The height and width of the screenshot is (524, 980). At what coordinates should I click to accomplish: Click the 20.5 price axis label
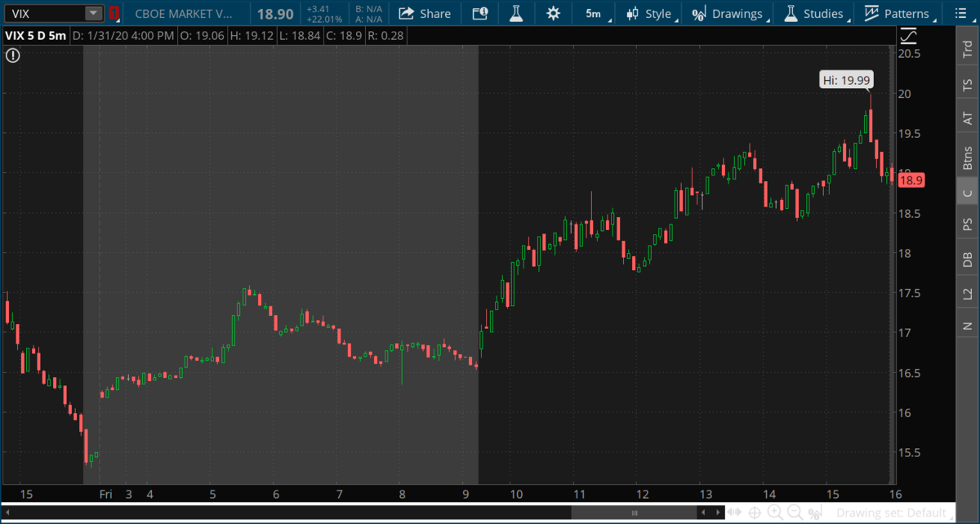click(909, 53)
